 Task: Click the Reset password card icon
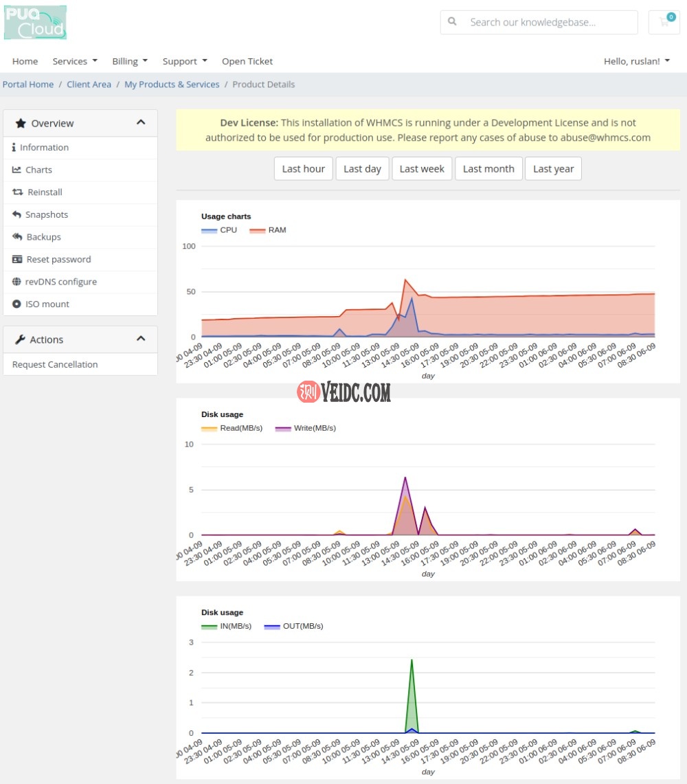point(18,260)
